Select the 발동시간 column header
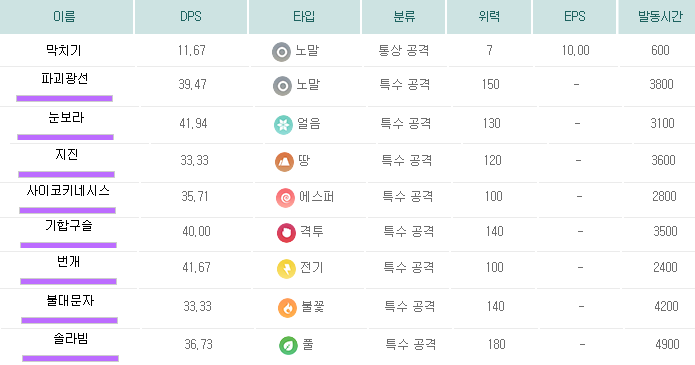695x365 pixels. [x=660, y=17]
